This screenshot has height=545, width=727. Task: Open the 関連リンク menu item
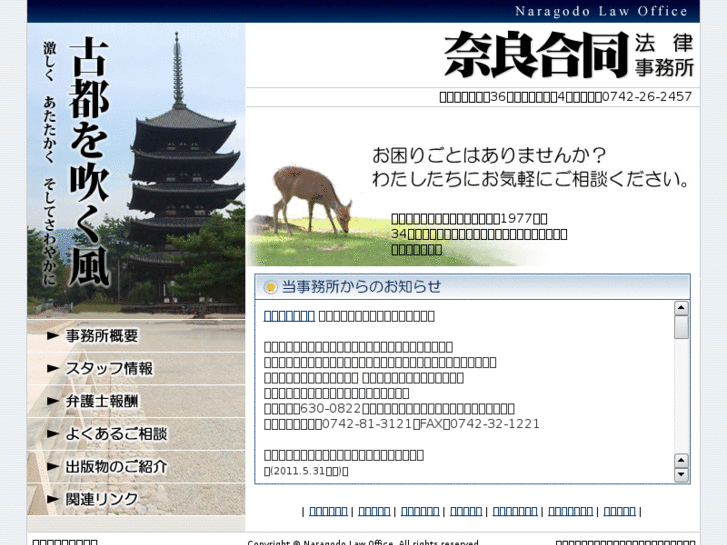[102, 499]
